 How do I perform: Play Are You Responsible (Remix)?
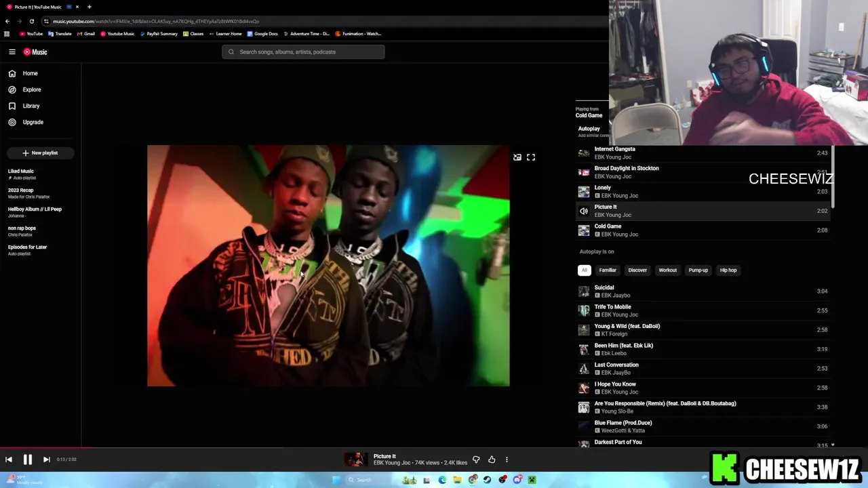tap(702, 407)
